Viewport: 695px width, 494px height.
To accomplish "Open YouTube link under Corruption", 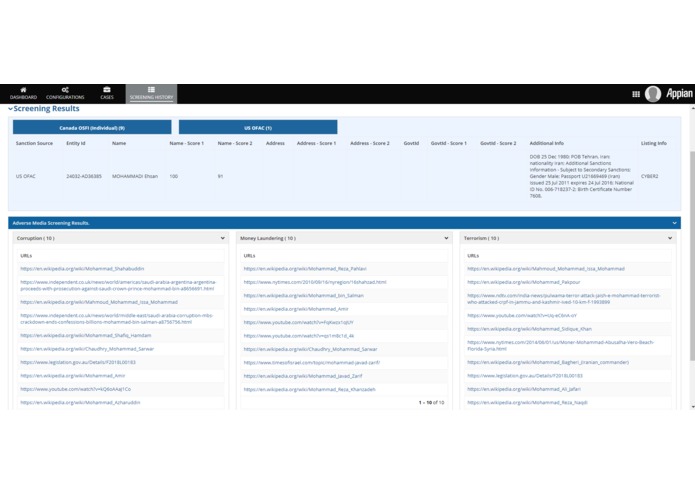I will click(x=75, y=389).
